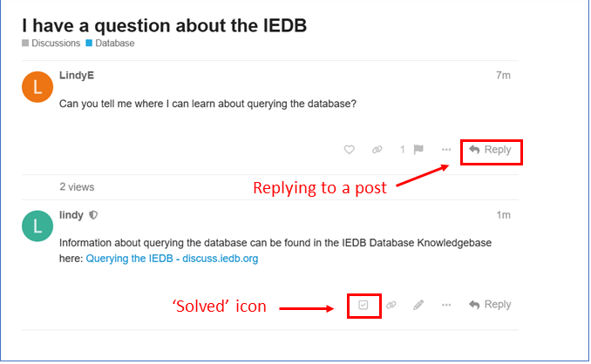591x364 pixels.
Task: Reply to LindyE's post
Action: pos(490,150)
